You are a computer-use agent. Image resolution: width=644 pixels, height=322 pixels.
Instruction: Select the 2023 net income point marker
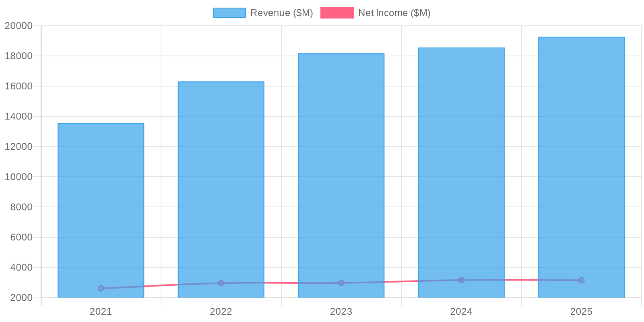coord(341,283)
